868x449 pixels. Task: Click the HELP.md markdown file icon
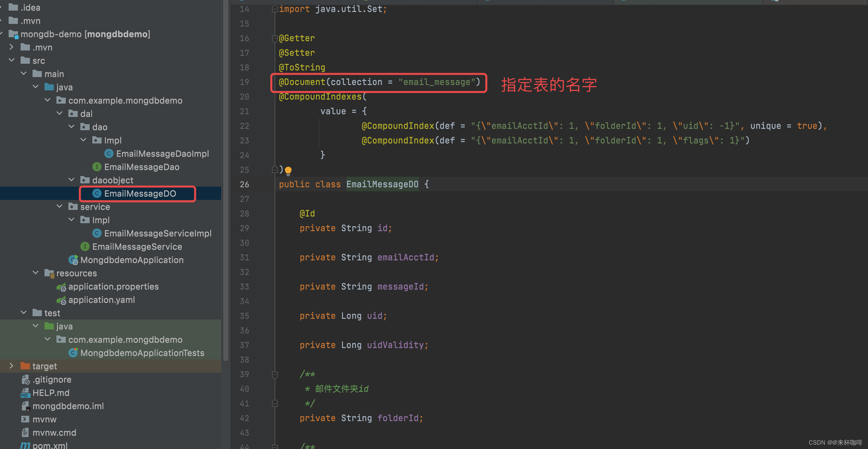pos(25,392)
